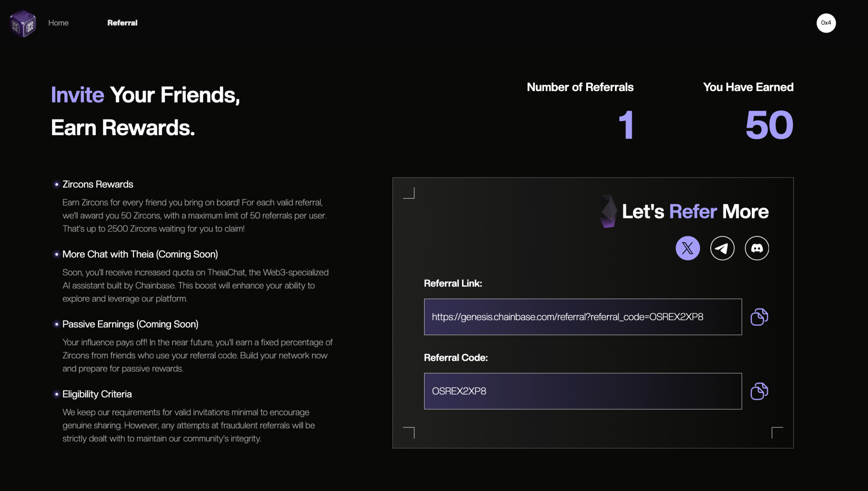868x491 pixels.
Task: Open the 0x4 wallet avatar
Action: point(826,23)
